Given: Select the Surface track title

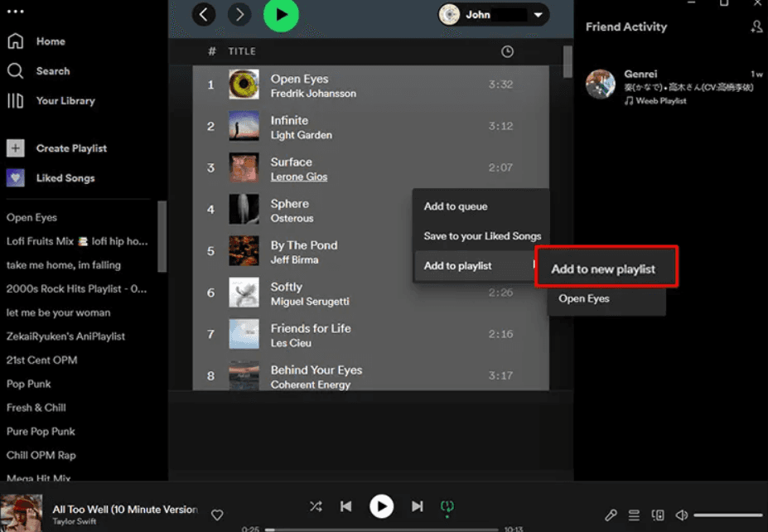Looking at the screenshot, I should click(x=292, y=162).
